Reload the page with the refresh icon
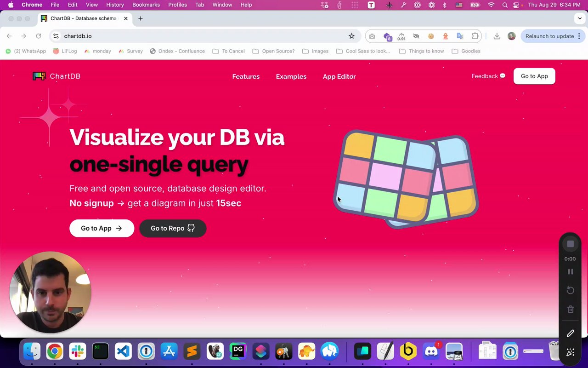This screenshot has width=588, height=368. (x=39, y=36)
